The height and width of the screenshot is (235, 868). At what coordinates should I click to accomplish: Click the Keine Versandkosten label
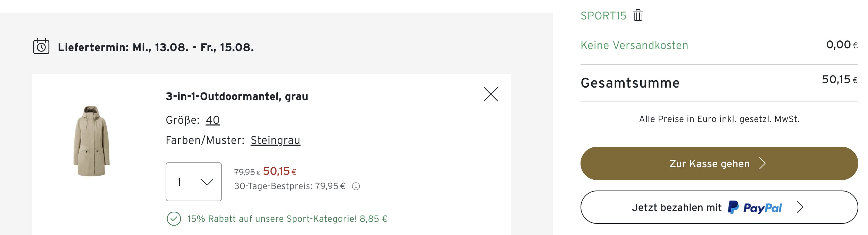click(x=634, y=46)
